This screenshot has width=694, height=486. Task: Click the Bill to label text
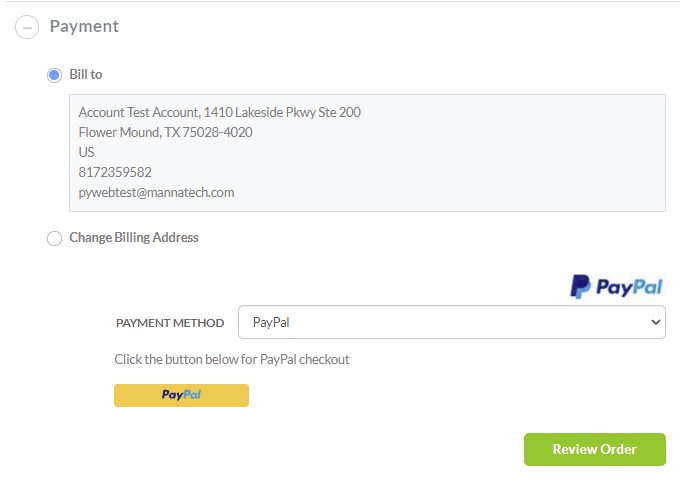[86, 74]
